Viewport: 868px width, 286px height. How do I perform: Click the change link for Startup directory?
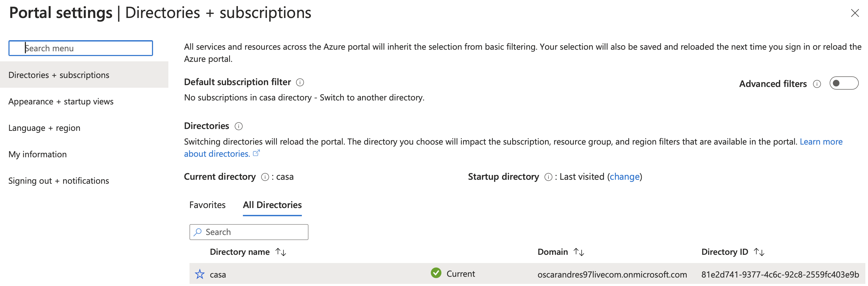point(624,177)
